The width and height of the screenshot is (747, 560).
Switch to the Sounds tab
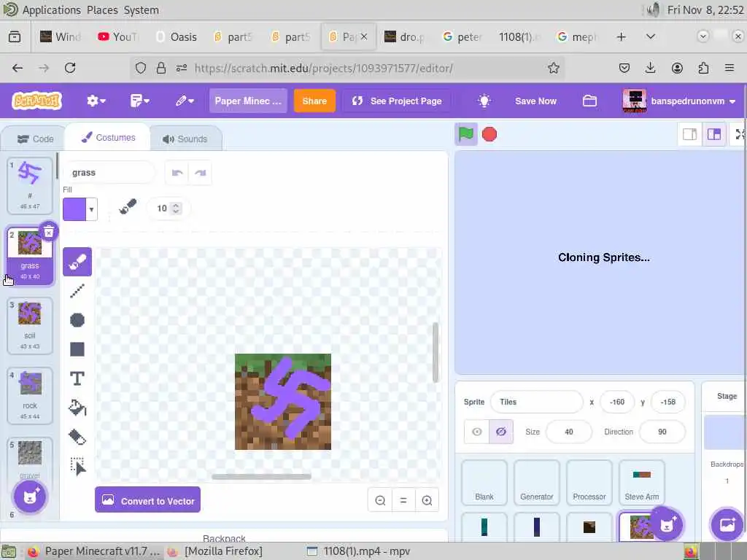point(185,139)
